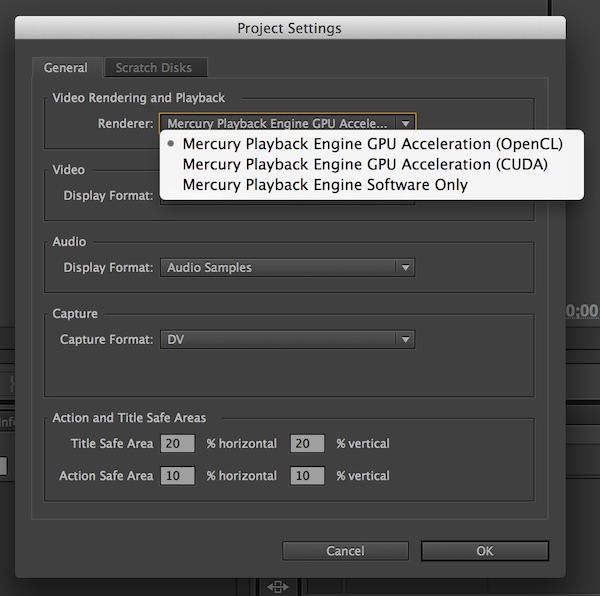600x596 pixels.
Task: Cancel the Project Settings dialog
Action: click(x=346, y=551)
